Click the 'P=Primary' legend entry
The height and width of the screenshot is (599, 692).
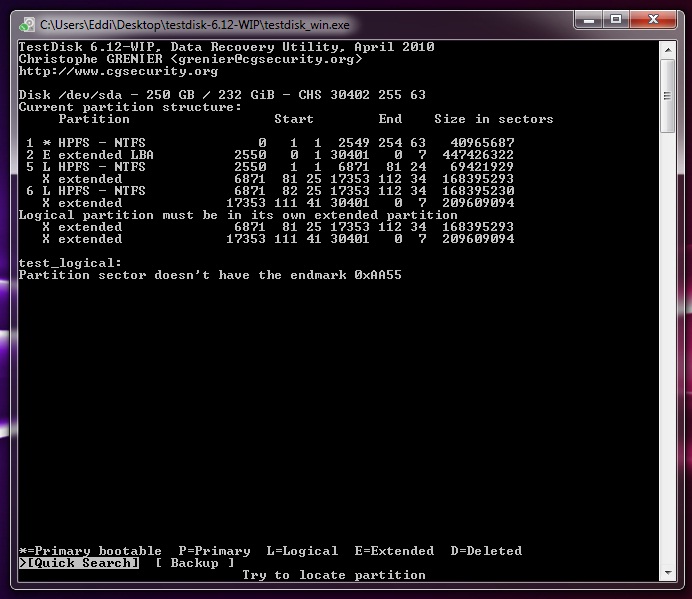click(x=214, y=551)
